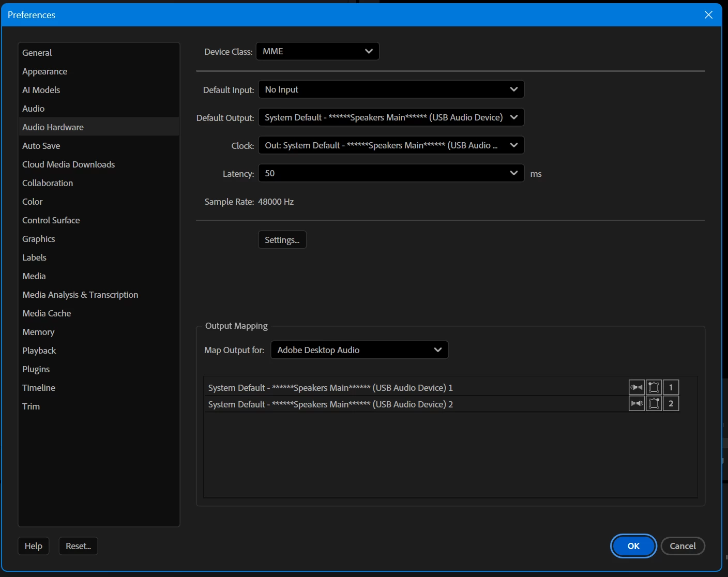Open the Device Class MME dropdown
728x577 pixels.
tap(317, 51)
